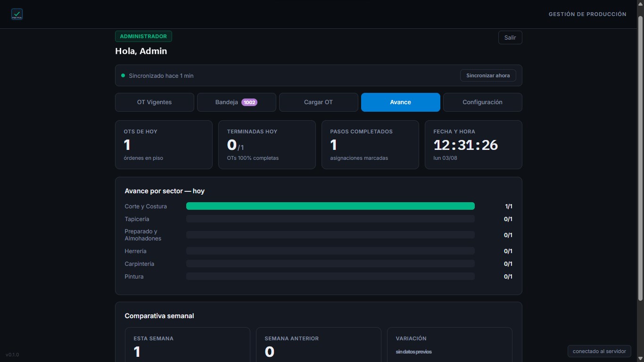Click the green sync status dot
This screenshot has width=644, height=362.
click(123, 75)
